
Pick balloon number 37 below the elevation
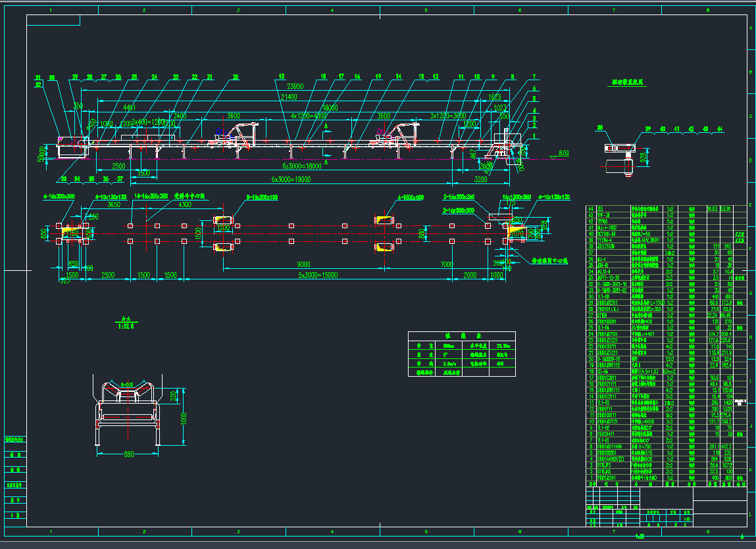click(120, 179)
